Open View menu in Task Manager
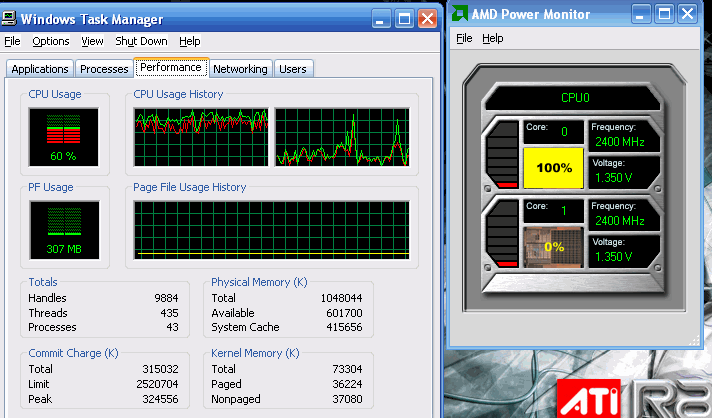Image resolution: width=712 pixels, height=418 pixels. [x=92, y=41]
